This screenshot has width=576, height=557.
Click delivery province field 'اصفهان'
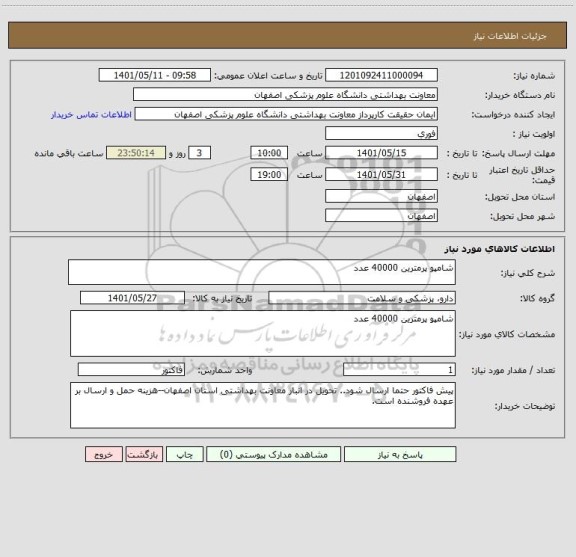381,197
